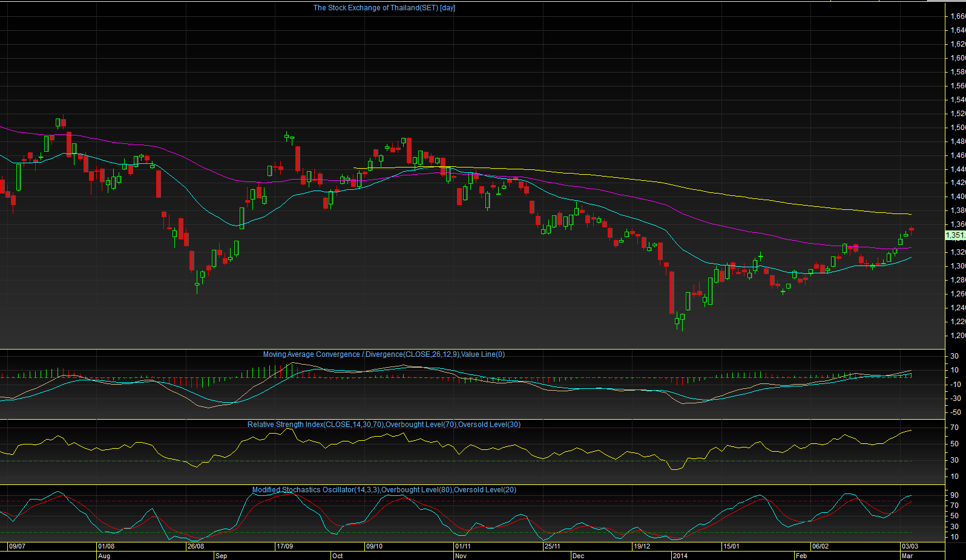This screenshot has width=966, height=560.
Task: Click the 15/01 date label
Action: click(x=731, y=546)
